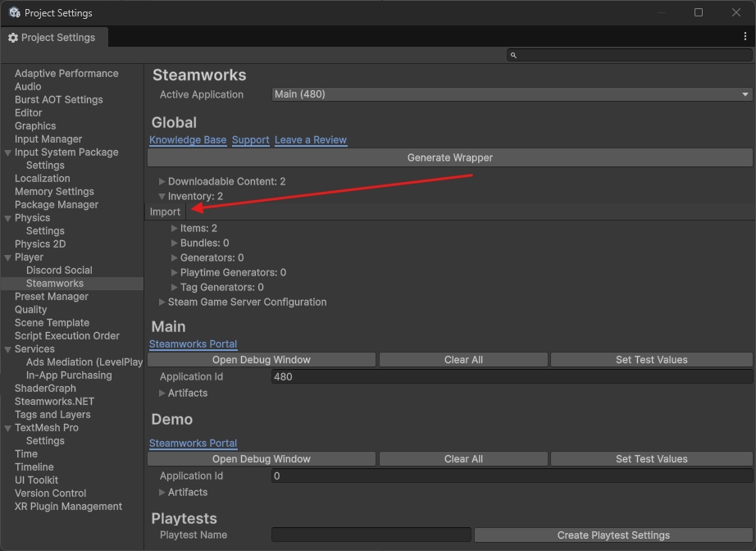Click the Import button under Inventory
The height and width of the screenshot is (551, 756).
(x=165, y=212)
